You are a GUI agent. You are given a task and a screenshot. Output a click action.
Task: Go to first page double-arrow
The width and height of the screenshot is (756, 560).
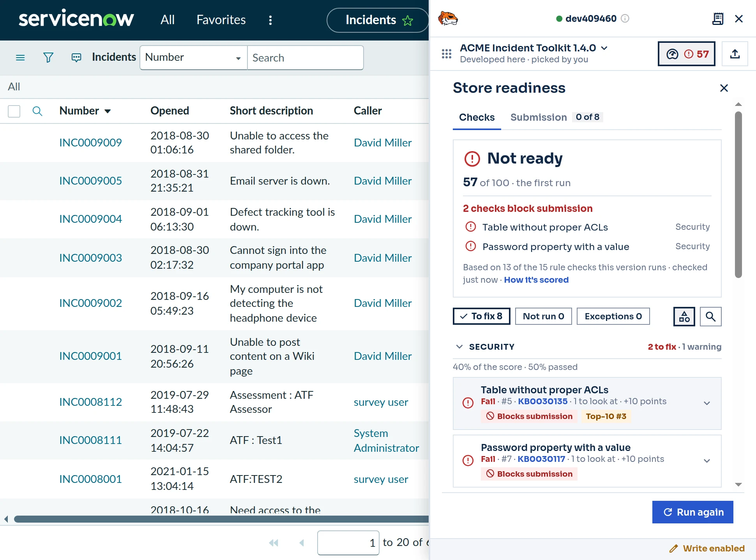[x=274, y=542]
